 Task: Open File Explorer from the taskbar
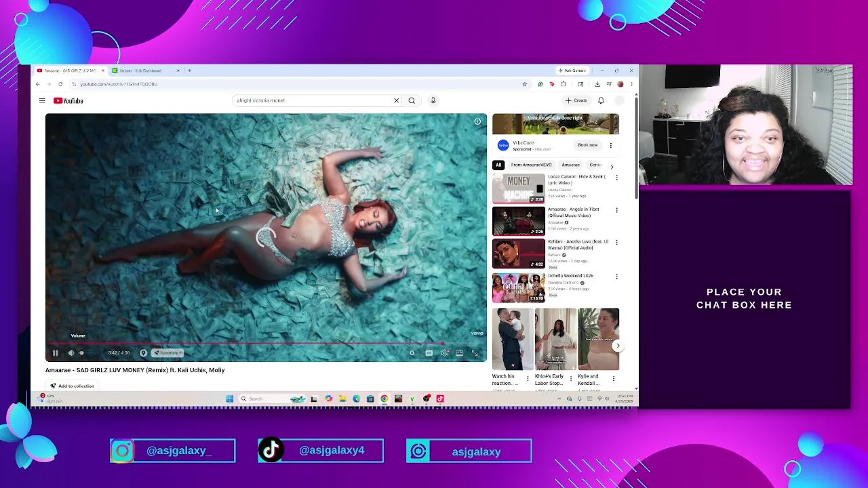pyautogui.click(x=342, y=399)
